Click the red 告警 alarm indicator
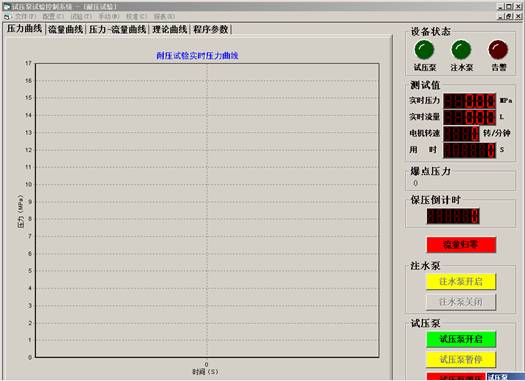The image size is (525, 381). point(498,50)
